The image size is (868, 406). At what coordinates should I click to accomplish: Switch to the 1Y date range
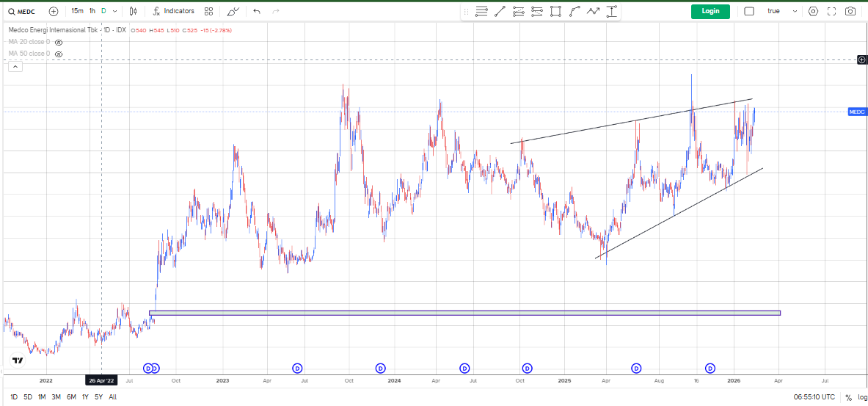85,397
